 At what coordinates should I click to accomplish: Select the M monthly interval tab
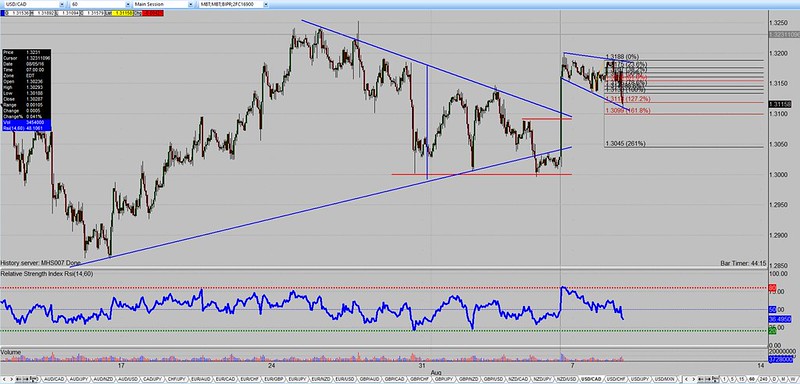pos(783,379)
